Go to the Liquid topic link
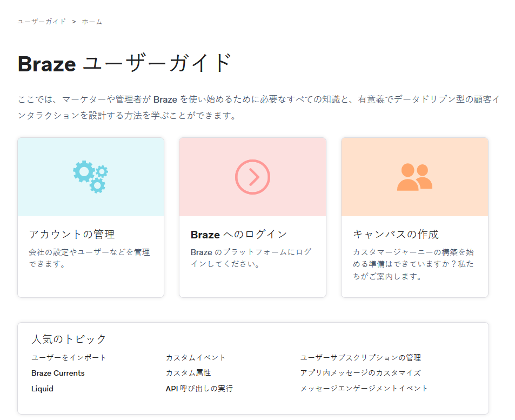 tap(42, 389)
